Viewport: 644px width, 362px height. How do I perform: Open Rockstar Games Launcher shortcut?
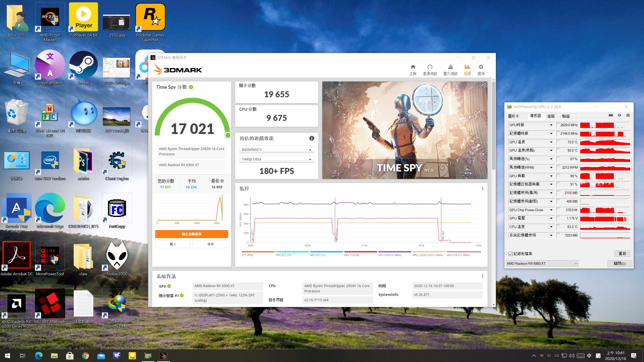150,22
